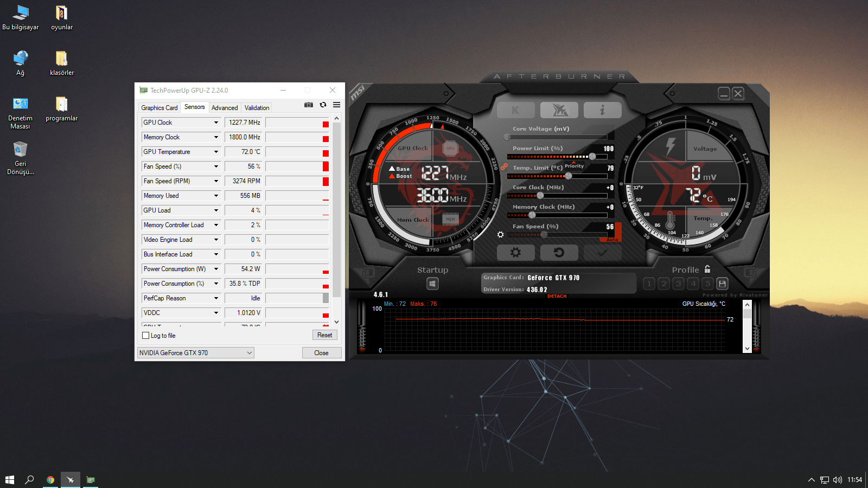Expand VDDC sensor dropdown
This screenshot has width=868, height=488.
(216, 313)
